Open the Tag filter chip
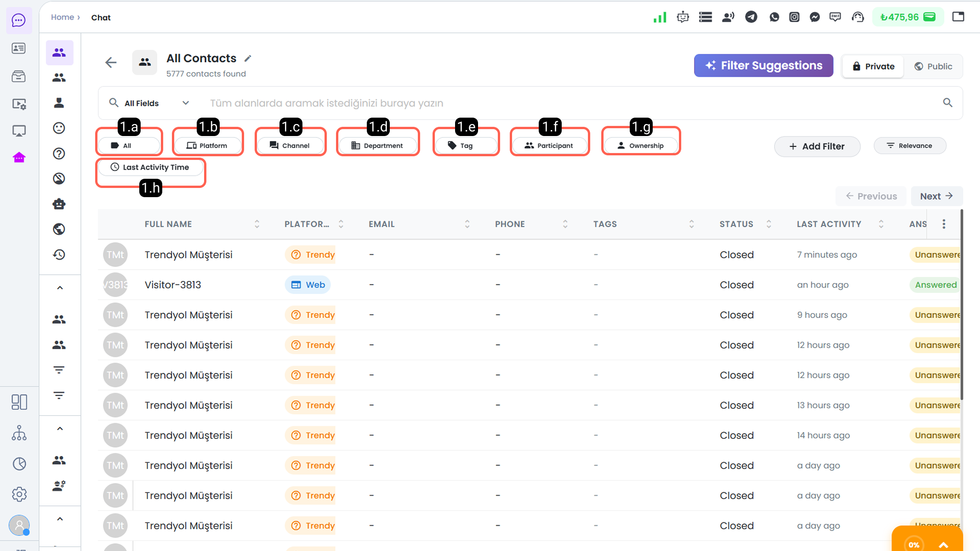Viewport: 980px width, 551px height. tap(466, 146)
